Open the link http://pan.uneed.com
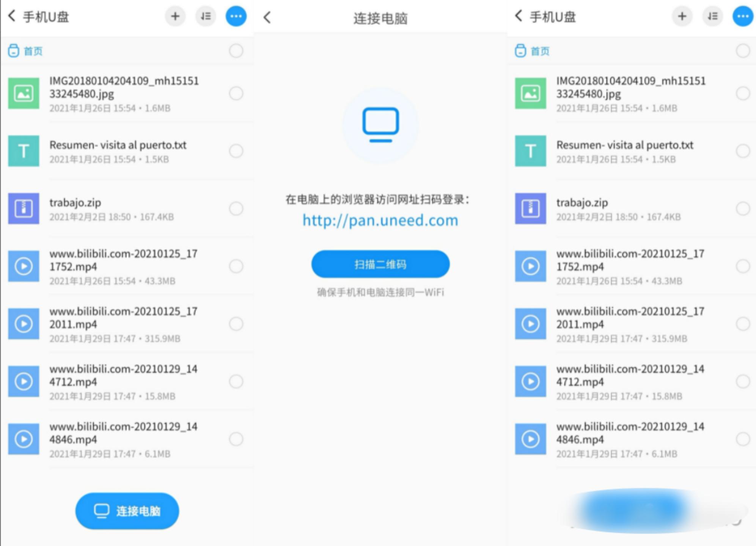Viewport: 756px width, 546px height. tap(380, 221)
